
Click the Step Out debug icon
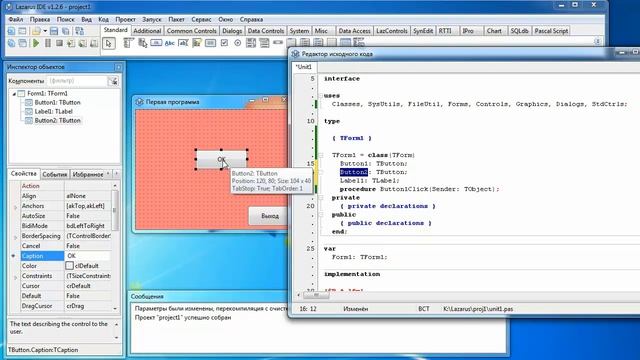94,43
